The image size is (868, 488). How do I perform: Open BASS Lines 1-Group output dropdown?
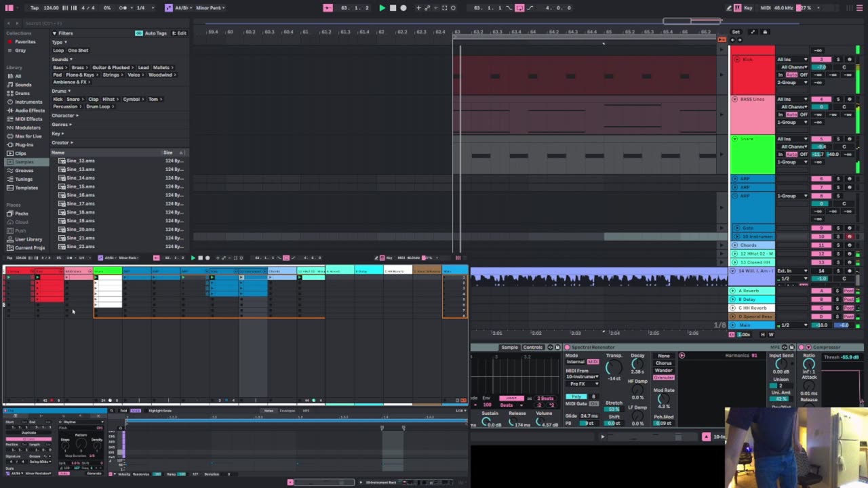(x=793, y=122)
